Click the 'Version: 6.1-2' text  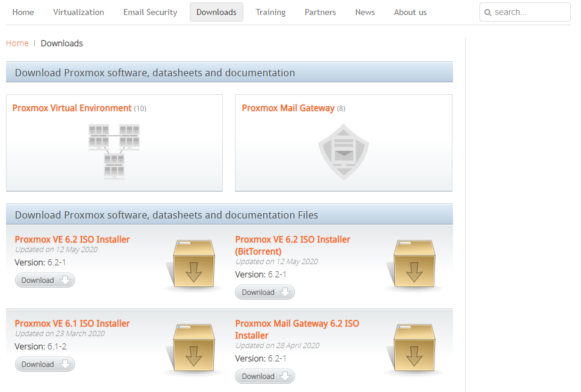pos(40,346)
